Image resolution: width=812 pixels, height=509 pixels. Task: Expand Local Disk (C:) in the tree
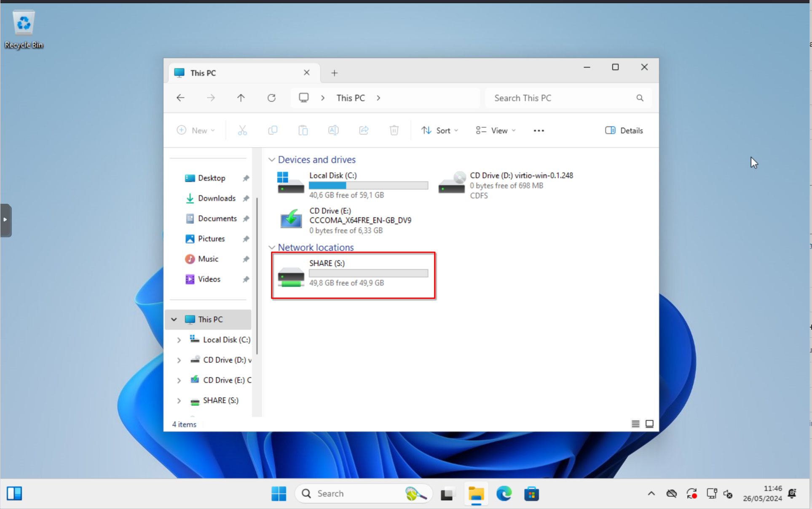(x=179, y=340)
